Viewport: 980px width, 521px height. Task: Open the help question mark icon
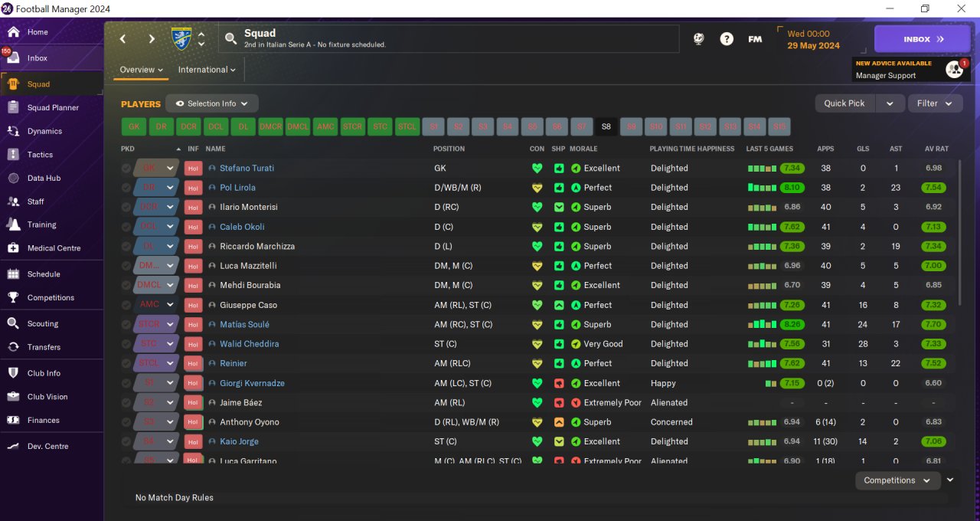click(x=727, y=39)
